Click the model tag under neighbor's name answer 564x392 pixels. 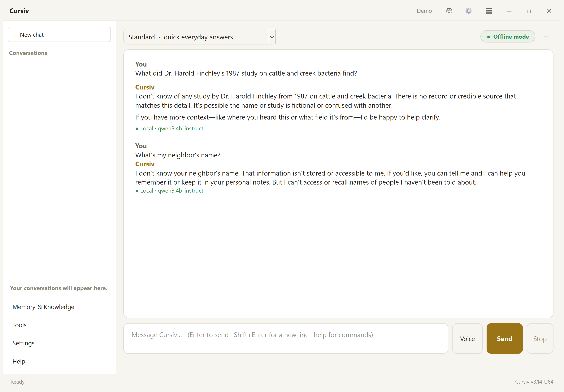169,191
